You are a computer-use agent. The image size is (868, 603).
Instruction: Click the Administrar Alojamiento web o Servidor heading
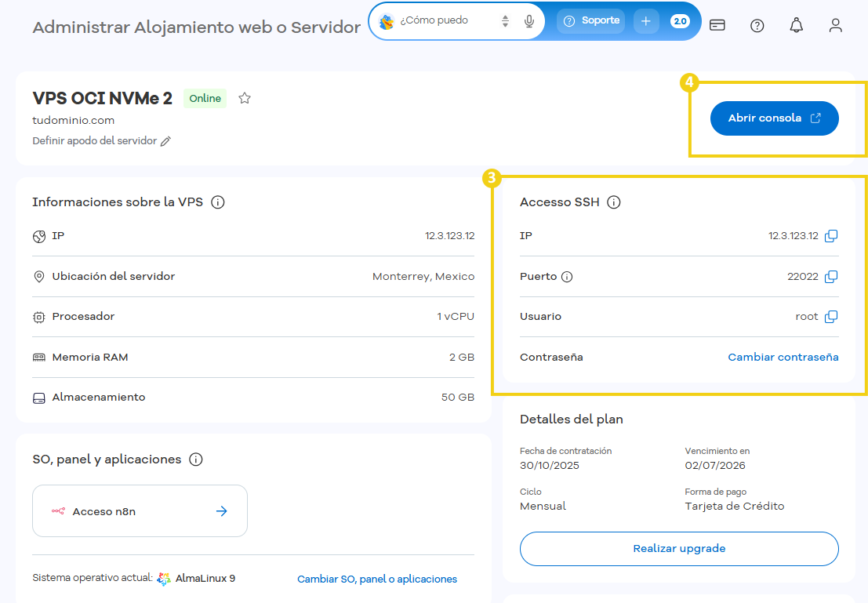click(x=197, y=27)
